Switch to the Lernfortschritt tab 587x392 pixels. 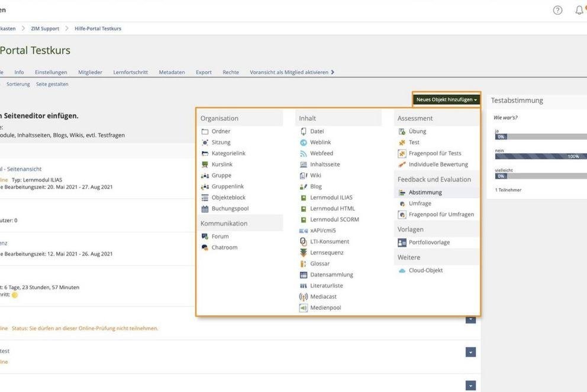pos(131,72)
